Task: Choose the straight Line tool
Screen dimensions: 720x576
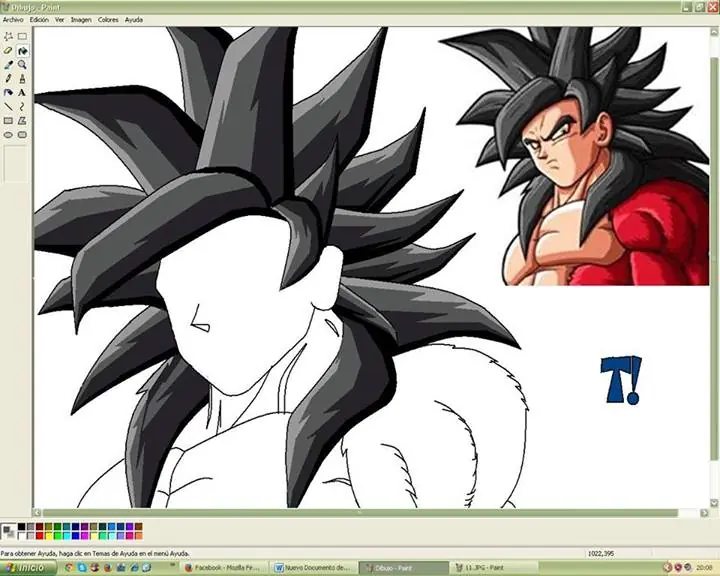Action: pos(8,107)
